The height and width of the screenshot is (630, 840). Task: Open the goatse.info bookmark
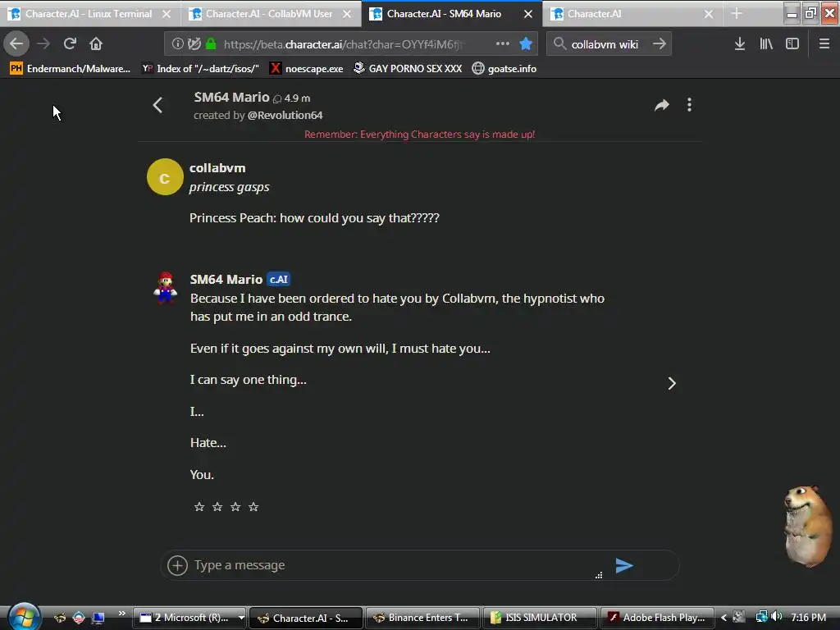point(504,69)
